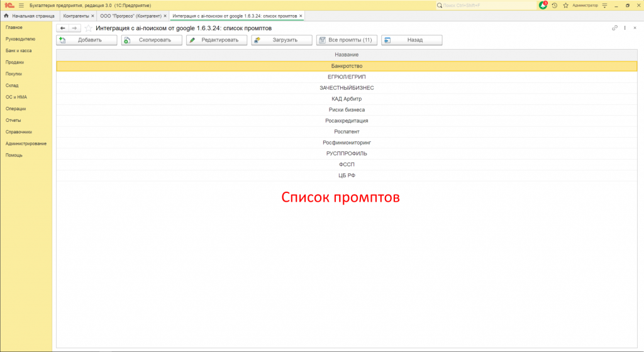This screenshot has height=352, width=644.
Task: Add this form to favorites star
Action: (88, 28)
